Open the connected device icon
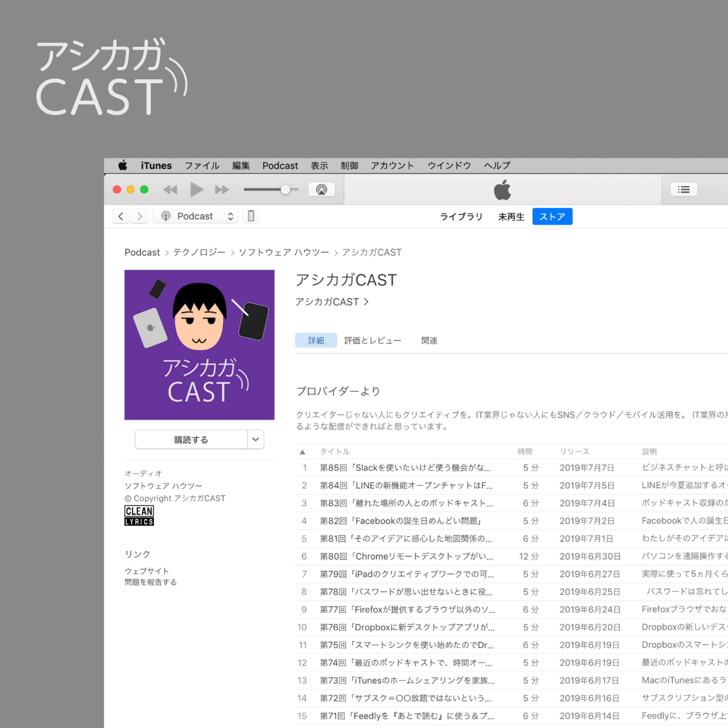728x728 pixels. coord(251,216)
